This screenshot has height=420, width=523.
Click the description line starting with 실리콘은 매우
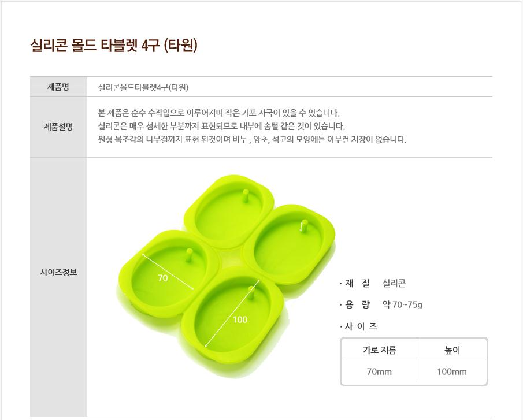221,126
